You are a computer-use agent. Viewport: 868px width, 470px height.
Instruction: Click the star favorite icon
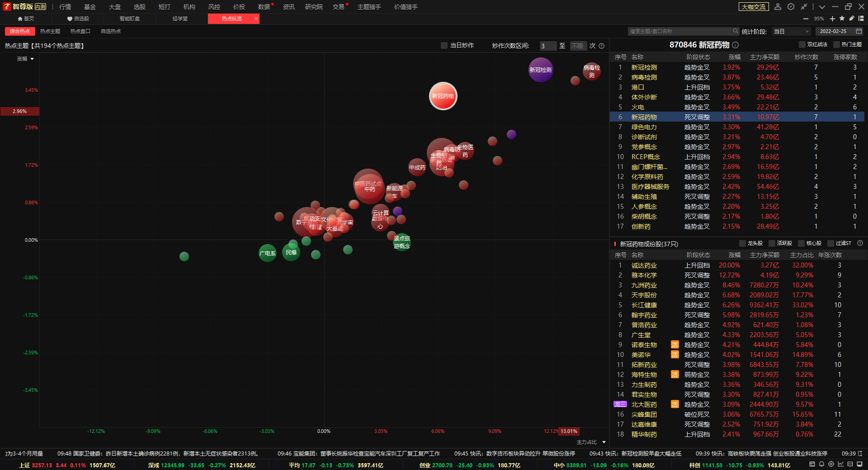point(842,19)
